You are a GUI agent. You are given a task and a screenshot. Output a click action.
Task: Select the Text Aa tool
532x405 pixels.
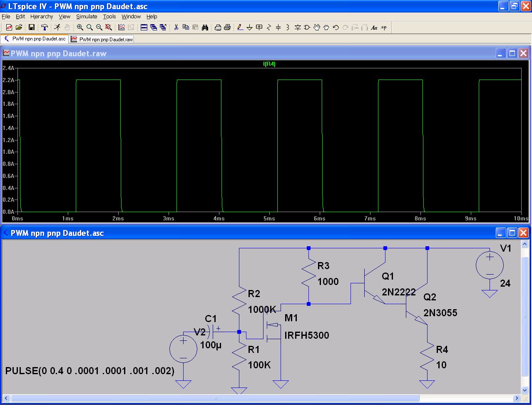(374, 27)
